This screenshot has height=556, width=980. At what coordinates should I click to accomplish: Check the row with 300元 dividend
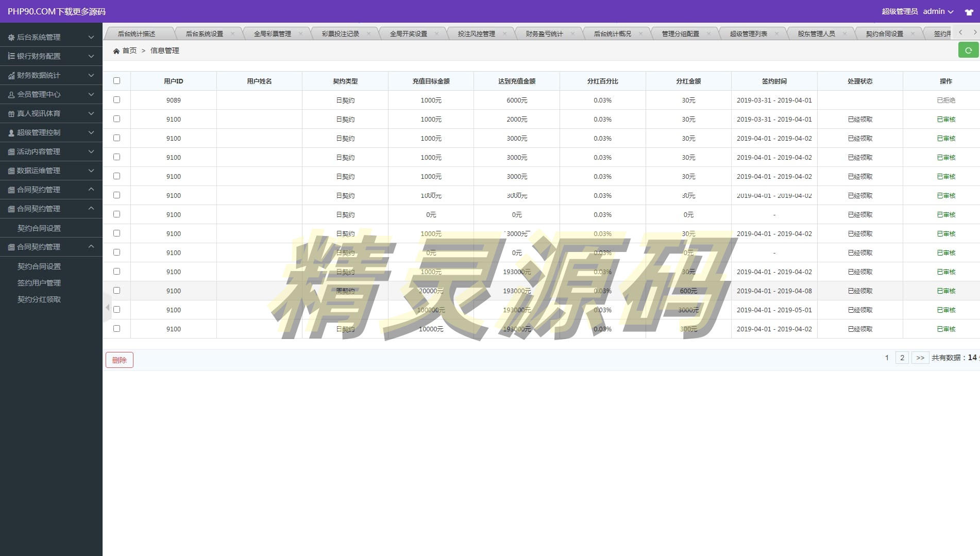tap(116, 328)
